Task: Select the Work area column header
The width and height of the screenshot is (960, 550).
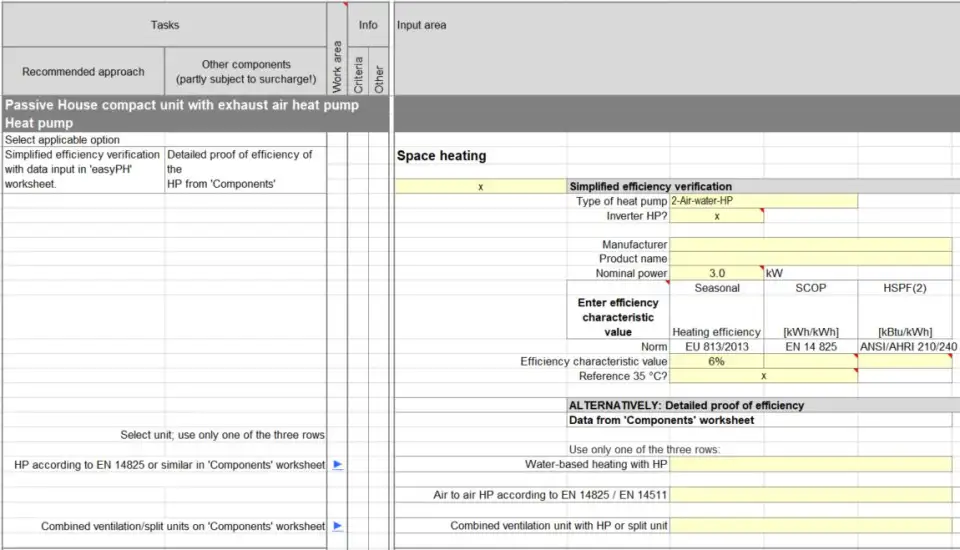Action: (x=337, y=66)
